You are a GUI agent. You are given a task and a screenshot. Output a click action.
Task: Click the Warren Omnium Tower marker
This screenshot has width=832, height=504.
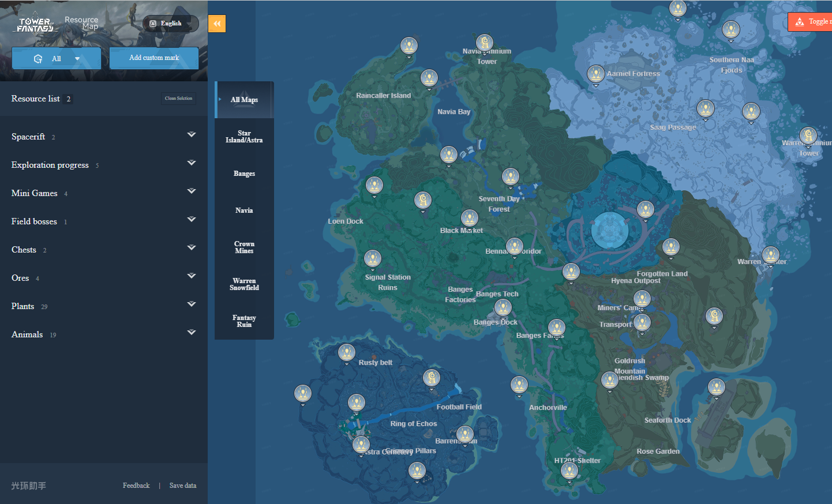coord(808,136)
